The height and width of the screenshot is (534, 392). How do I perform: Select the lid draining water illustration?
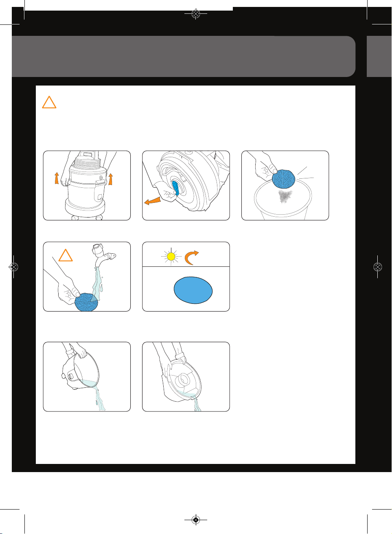click(186, 377)
